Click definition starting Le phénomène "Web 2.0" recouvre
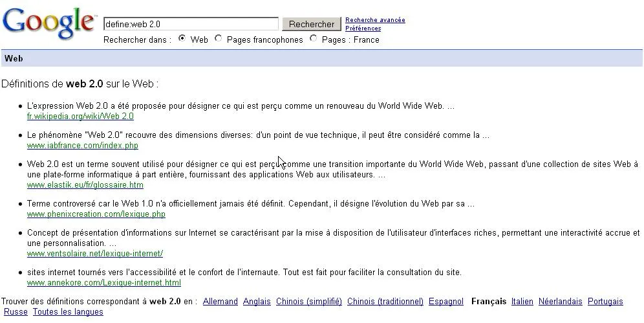 point(259,135)
